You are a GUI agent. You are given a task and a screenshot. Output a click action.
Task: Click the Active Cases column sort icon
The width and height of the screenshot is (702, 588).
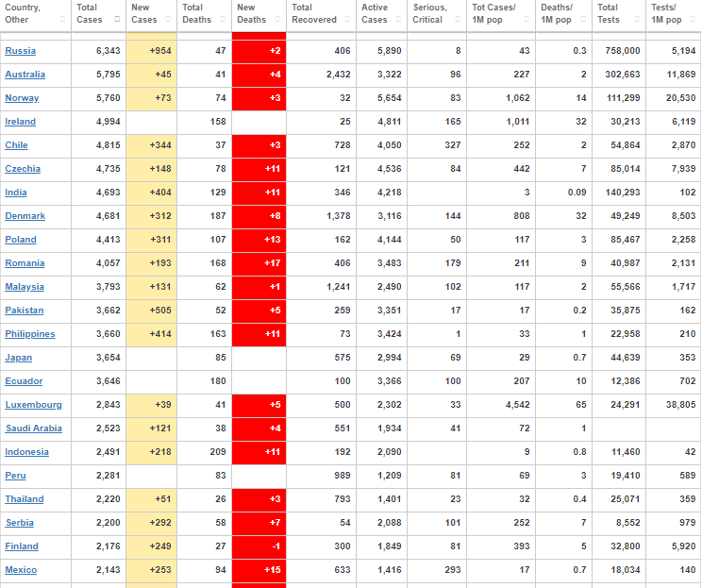click(398, 19)
